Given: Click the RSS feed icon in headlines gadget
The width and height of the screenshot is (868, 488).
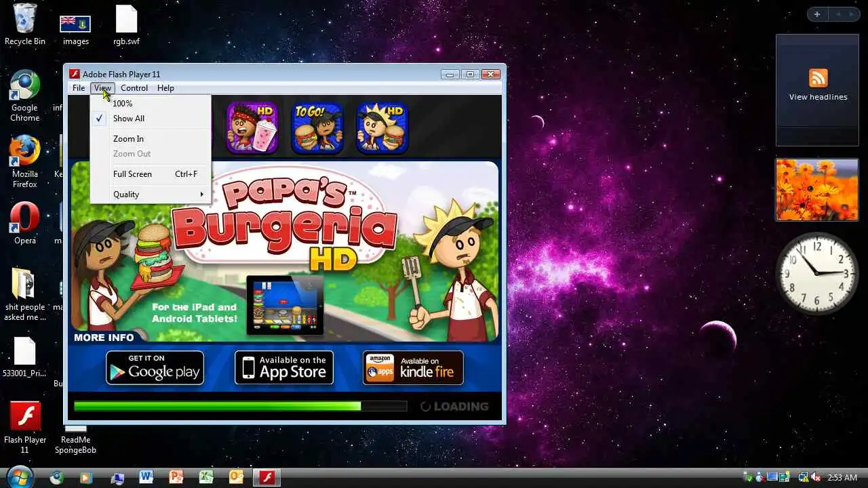Looking at the screenshot, I should [818, 78].
